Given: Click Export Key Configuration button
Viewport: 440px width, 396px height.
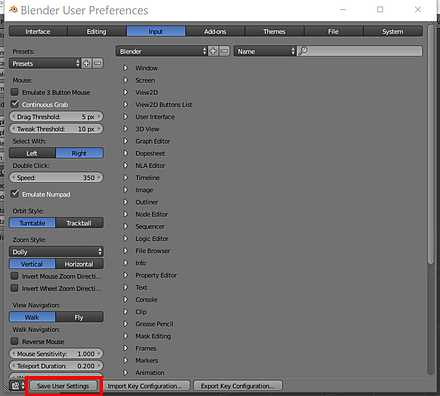Looking at the screenshot, I should (237, 386).
